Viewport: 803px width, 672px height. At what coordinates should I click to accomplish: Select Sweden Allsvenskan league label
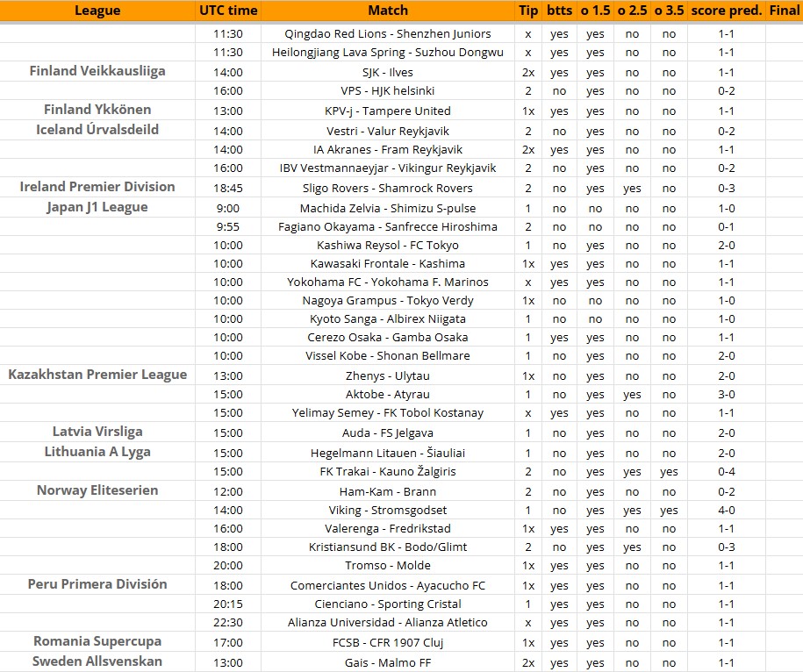point(97,661)
